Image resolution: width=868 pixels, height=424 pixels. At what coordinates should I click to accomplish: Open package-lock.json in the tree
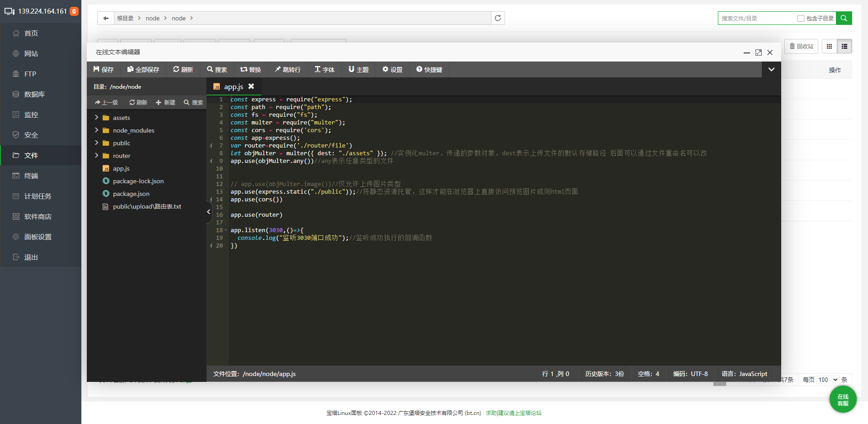tap(138, 181)
